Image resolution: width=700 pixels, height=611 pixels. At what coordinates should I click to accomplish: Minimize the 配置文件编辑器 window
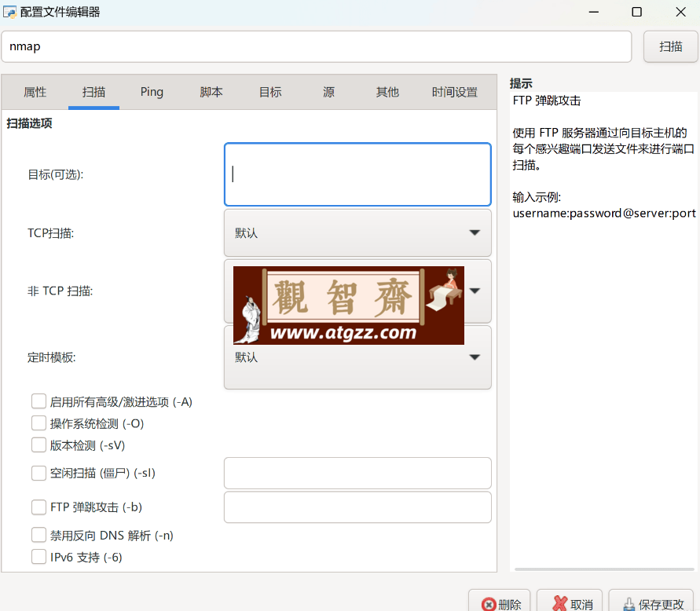coord(594,12)
